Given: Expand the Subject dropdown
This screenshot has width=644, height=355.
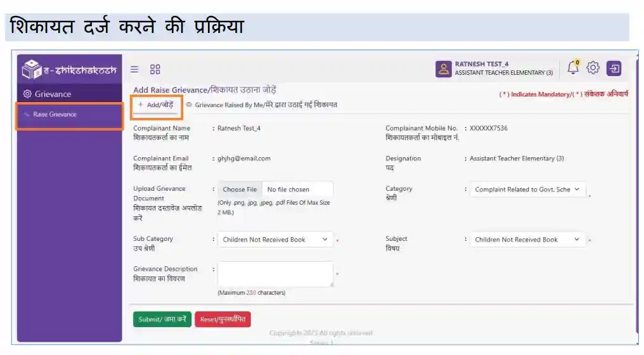Looking at the screenshot, I should pyautogui.click(x=528, y=240).
